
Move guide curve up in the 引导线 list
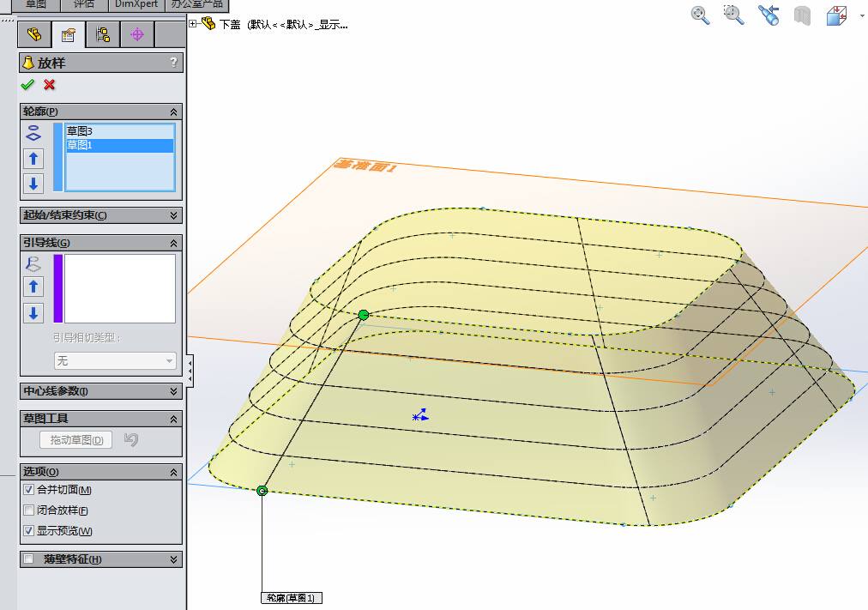click(33, 287)
